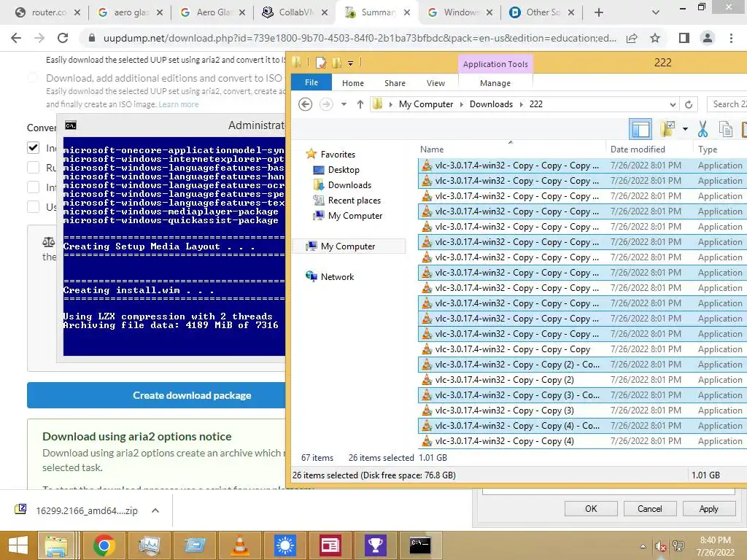Open VLC media player from the taskbar
The width and height of the screenshot is (747, 560).
tap(239, 545)
